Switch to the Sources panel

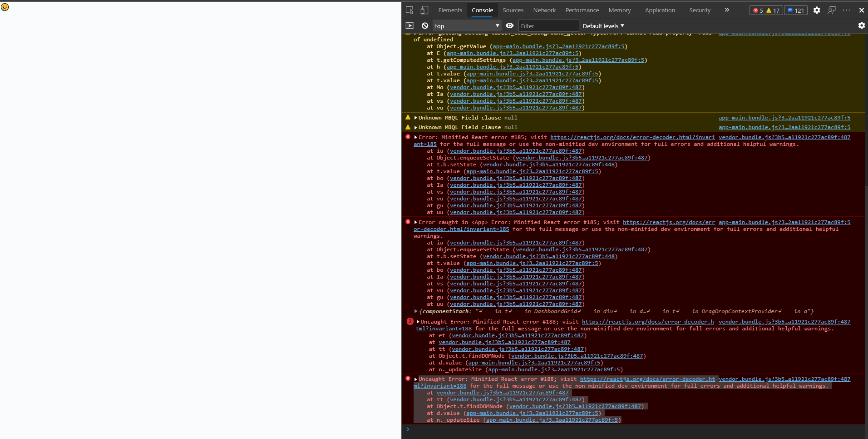tap(513, 10)
